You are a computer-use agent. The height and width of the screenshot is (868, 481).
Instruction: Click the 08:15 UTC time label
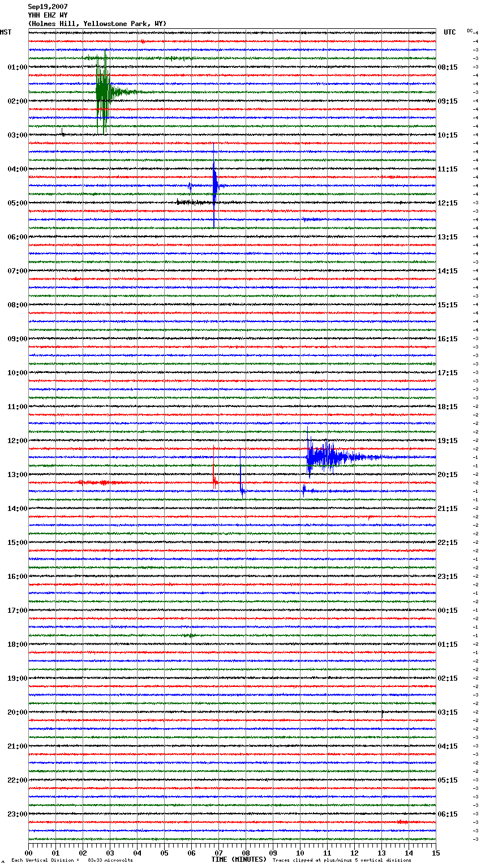point(448,67)
